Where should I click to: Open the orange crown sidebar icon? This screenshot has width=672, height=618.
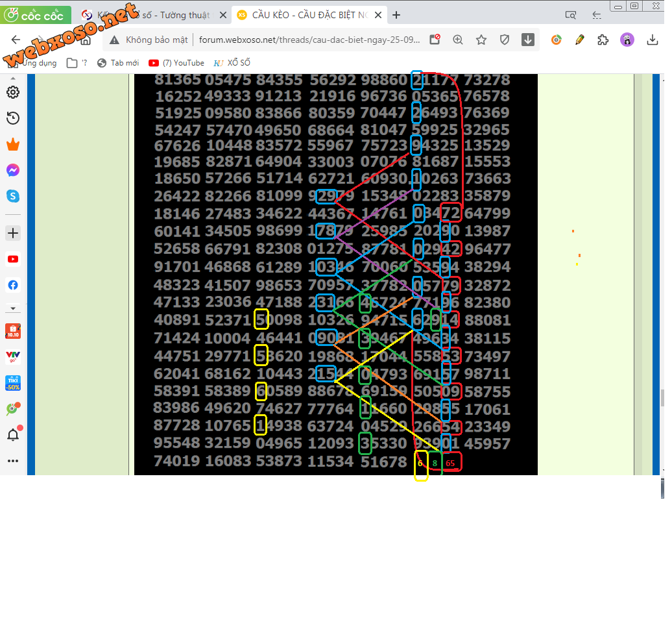pos(13,145)
